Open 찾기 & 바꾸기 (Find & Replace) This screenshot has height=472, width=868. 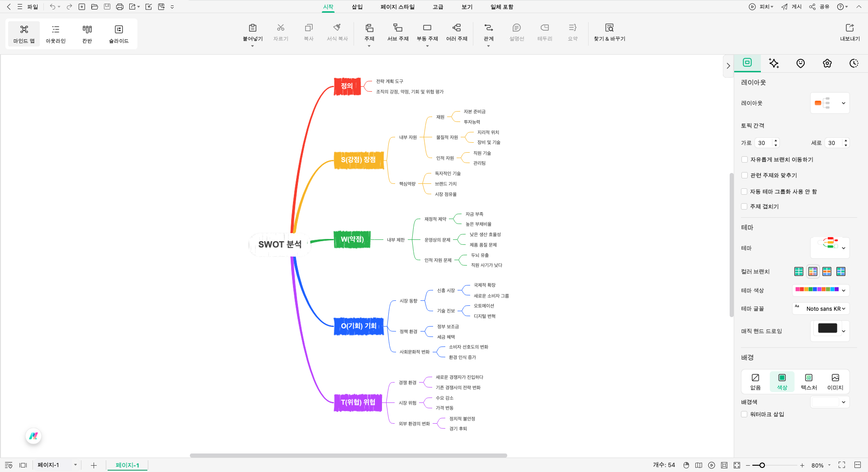click(609, 33)
